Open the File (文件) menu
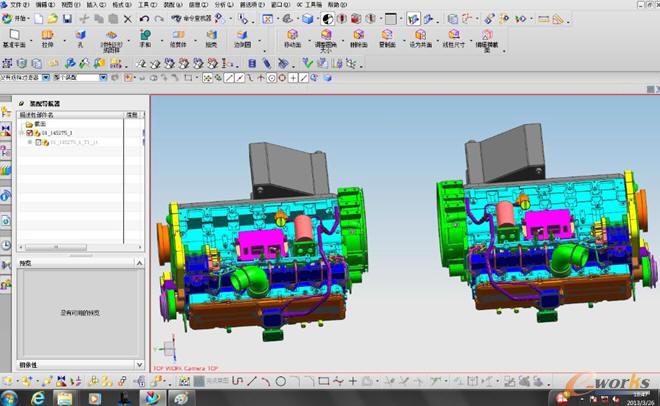Viewport: 660px width, 406px height. (17, 5)
